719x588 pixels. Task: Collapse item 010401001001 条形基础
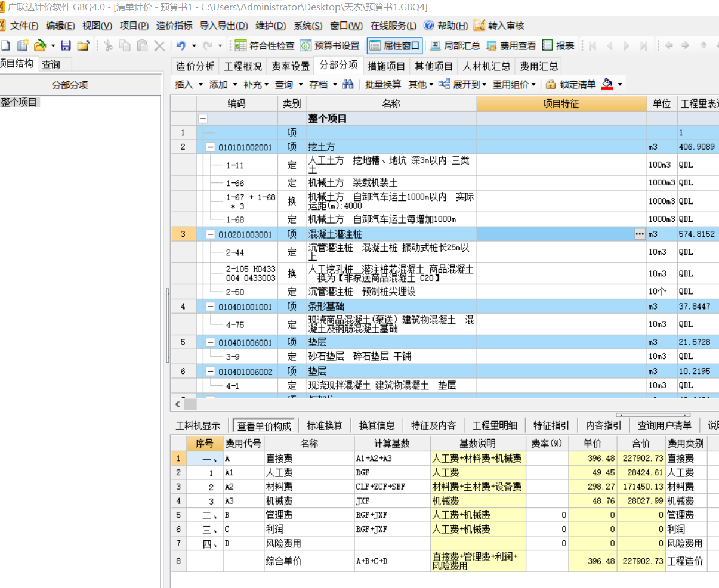[210, 307]
